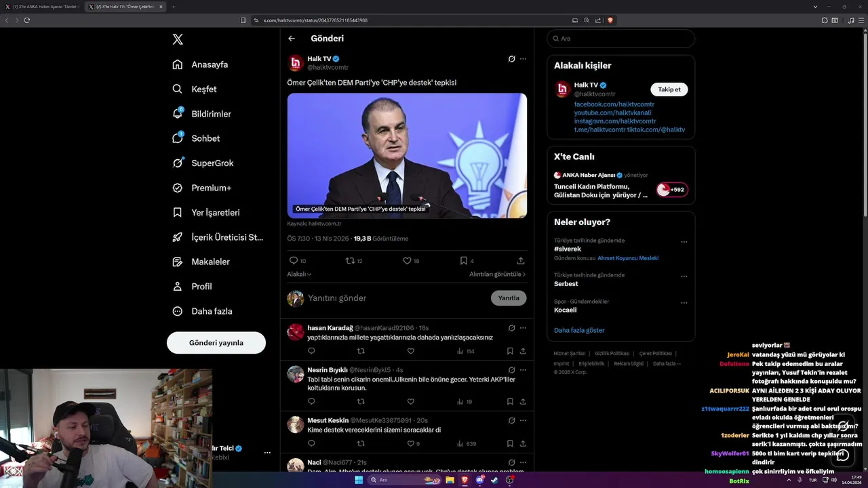Open a new browser tab
Screen dimensions: 868x488
pos(173,7)
